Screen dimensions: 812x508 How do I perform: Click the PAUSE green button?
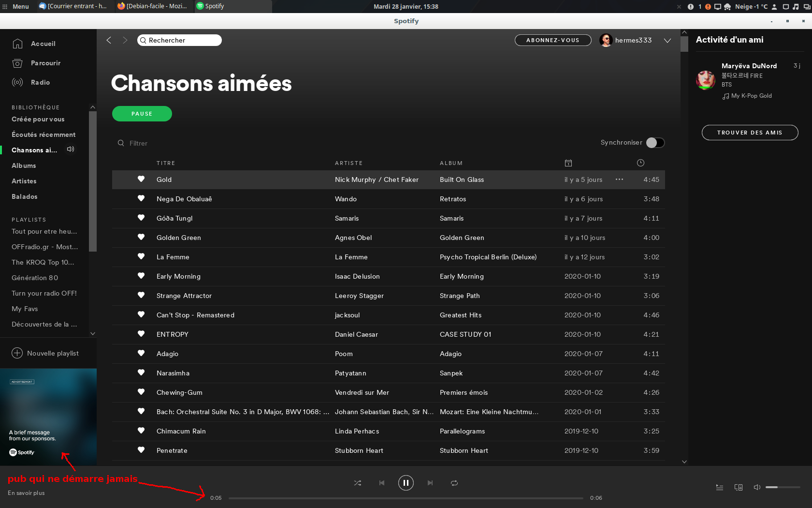(x=142, y=114)
